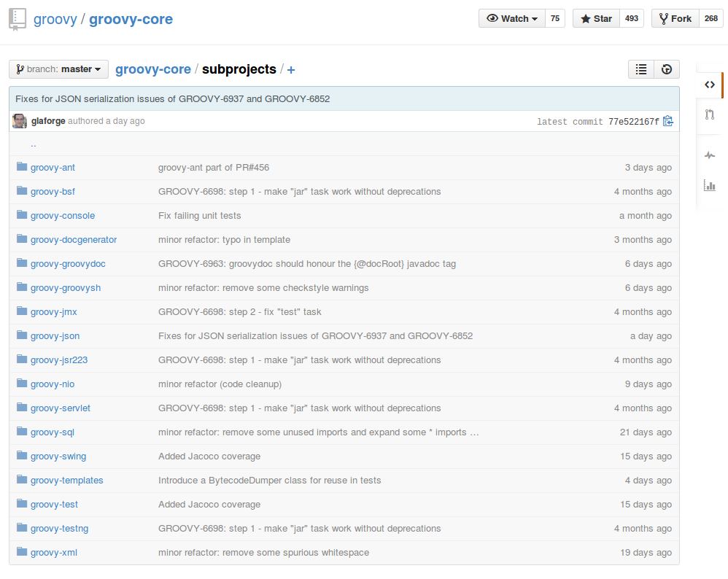Click the groovy-servlet folder icon
The height and width of the screenshot is (579, 728).
coord(22,408)
